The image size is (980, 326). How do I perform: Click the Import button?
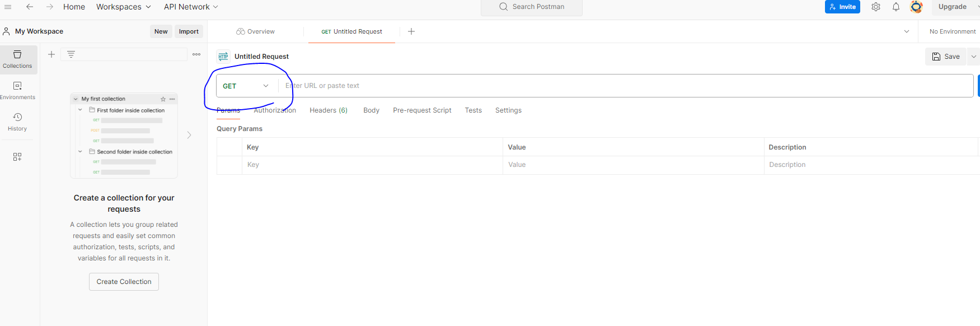[x=189, y=31]
